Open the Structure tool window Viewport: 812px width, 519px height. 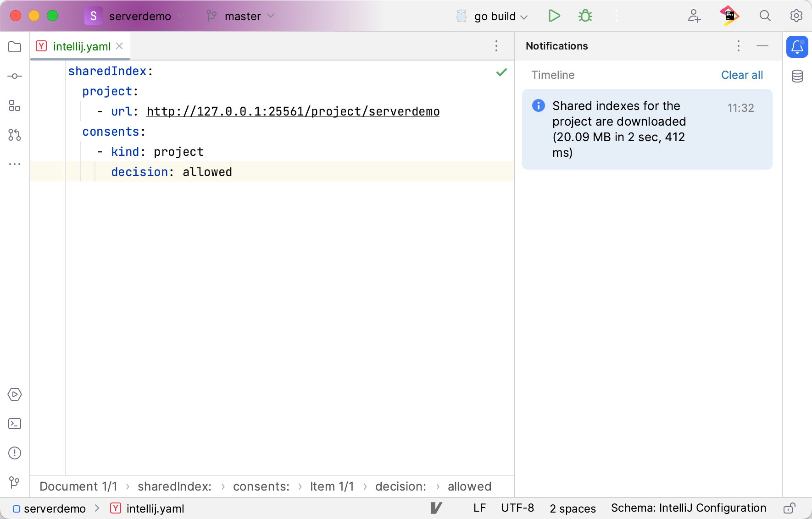point(15,106)
